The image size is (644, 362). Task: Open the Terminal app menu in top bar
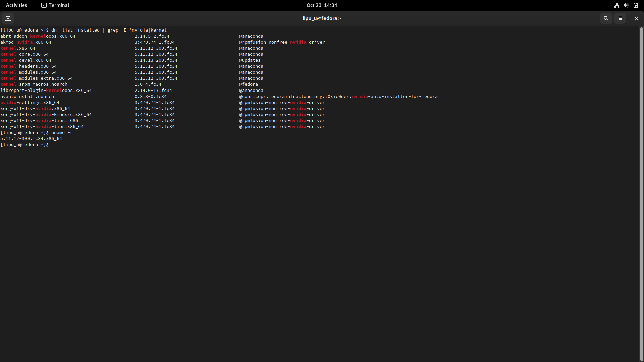tap(55, 5)
